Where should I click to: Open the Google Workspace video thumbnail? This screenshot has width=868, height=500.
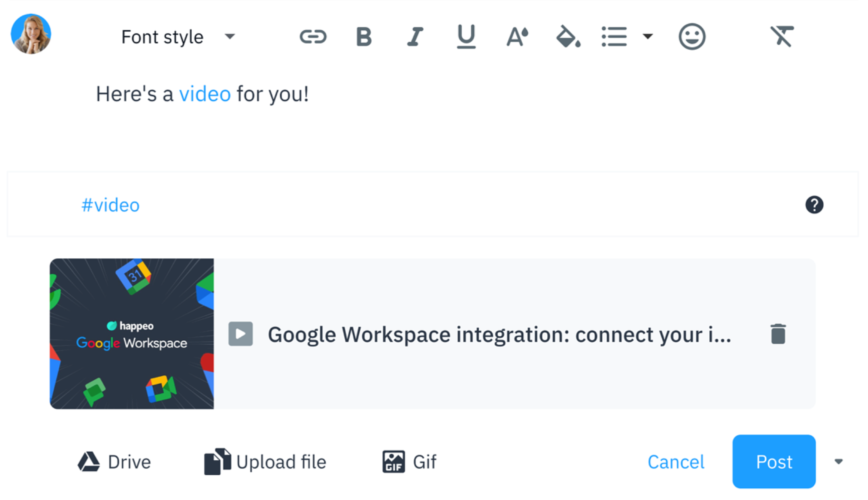[132, 334]
